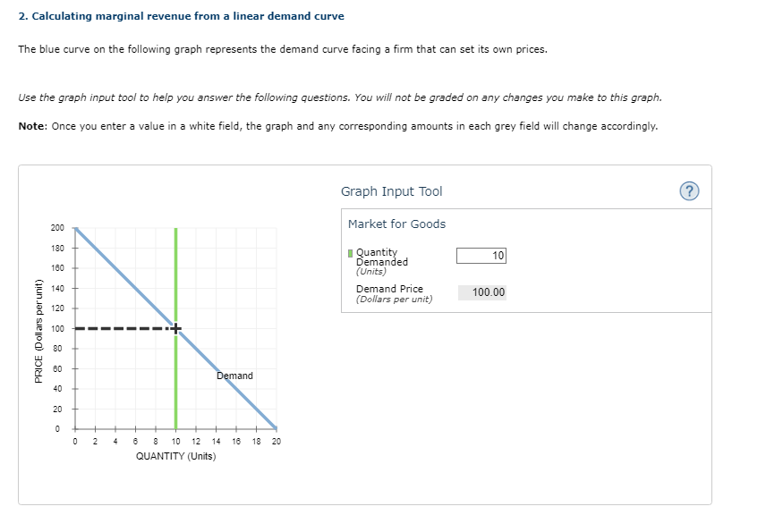
Task: Click the 10 tick on the quantity axis
Action: click(175, 441)
